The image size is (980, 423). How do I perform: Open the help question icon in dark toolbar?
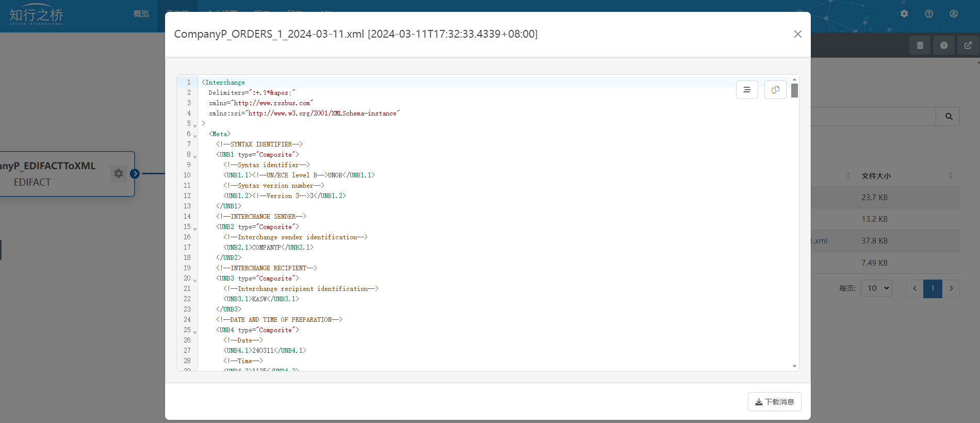943,45
